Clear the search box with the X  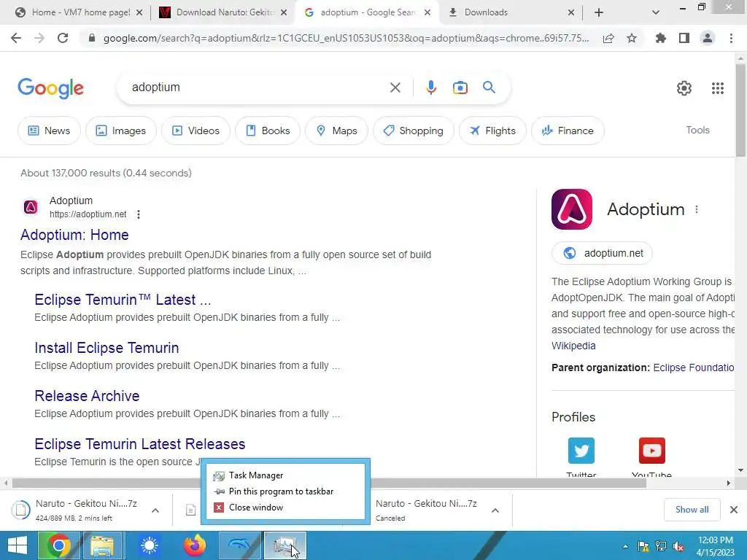click(x=395, y=87)
